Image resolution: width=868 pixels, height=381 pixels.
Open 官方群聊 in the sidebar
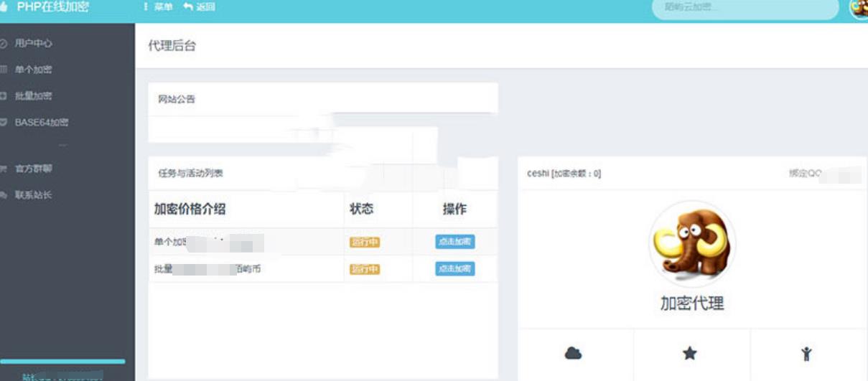[x=33, y=169]
